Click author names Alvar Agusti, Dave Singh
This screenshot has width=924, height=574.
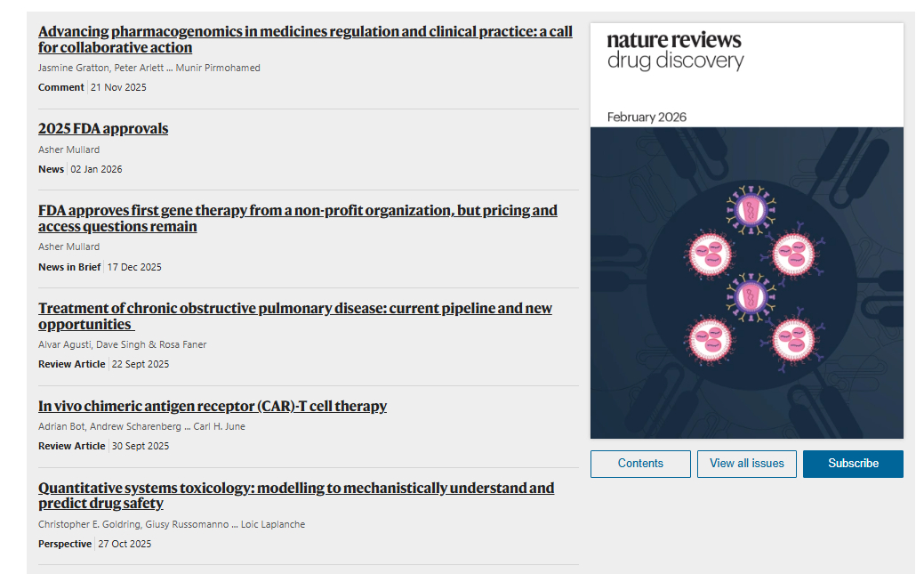(x=122, y=344)
